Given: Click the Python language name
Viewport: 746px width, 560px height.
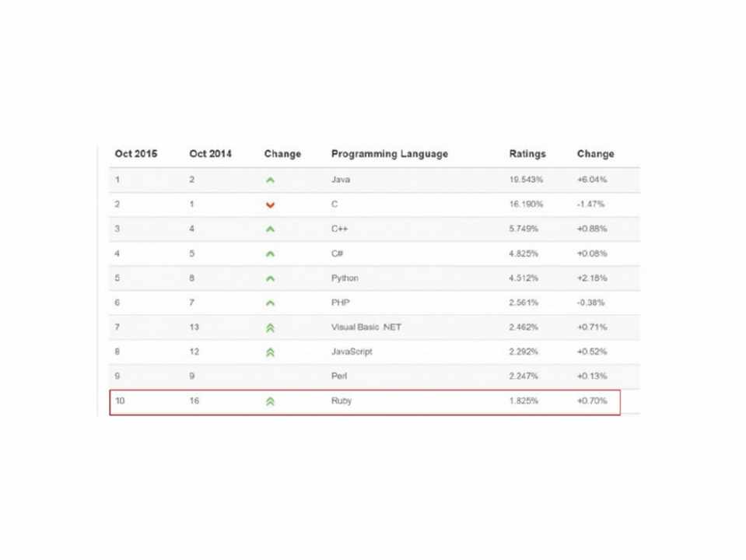Looking at the screenshot, I should pyautogui.click(x=345, y=278).
